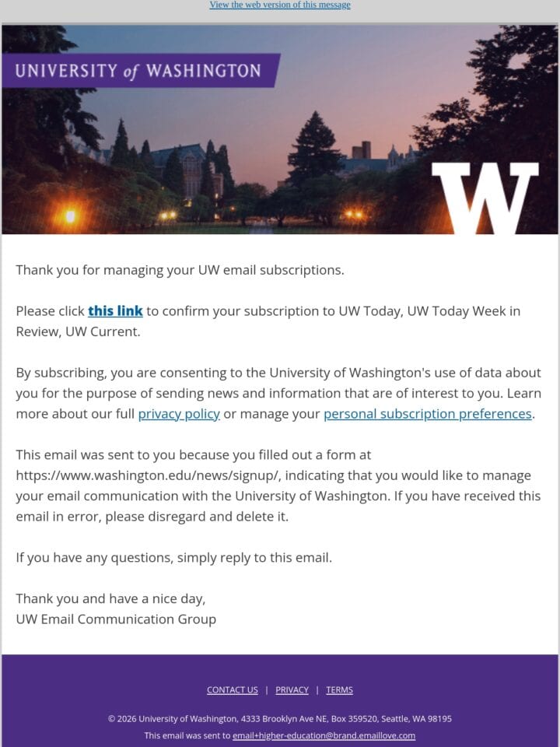Open the privacy policy link
The width and height of the screenshot is (560, 747).
click(179, 414)
